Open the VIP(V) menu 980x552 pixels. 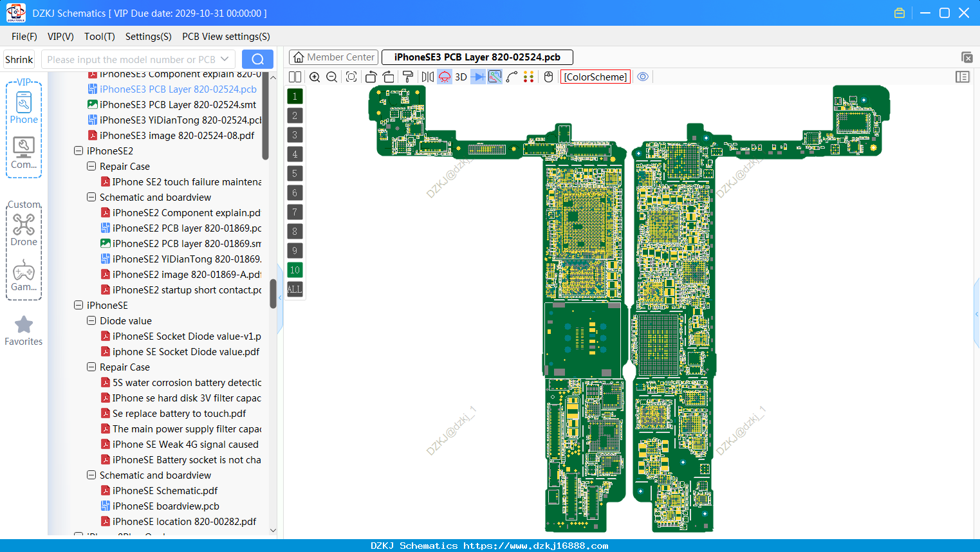tap(60, 37)
